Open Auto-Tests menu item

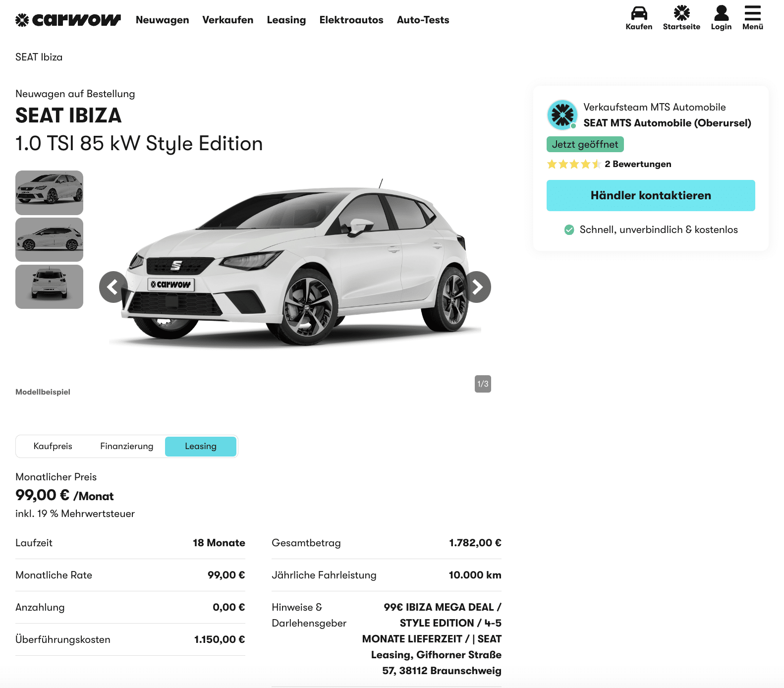click(x=423, y=20)
